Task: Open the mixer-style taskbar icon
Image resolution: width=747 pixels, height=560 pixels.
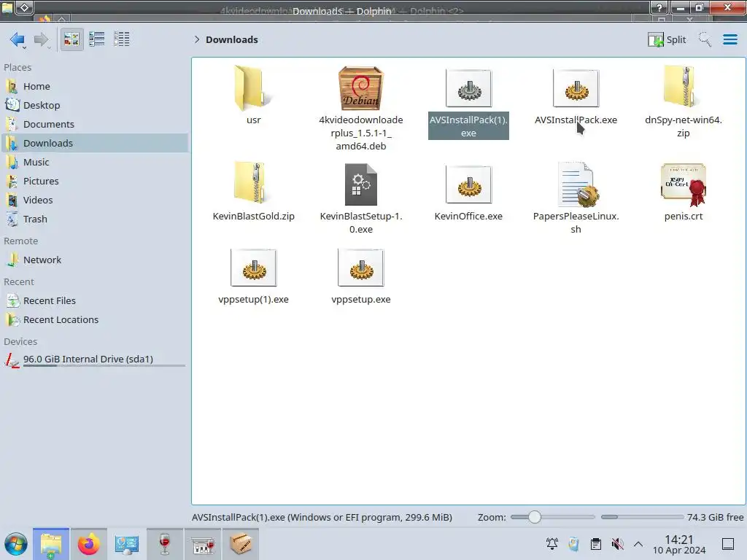Action: tap(203, 544)
